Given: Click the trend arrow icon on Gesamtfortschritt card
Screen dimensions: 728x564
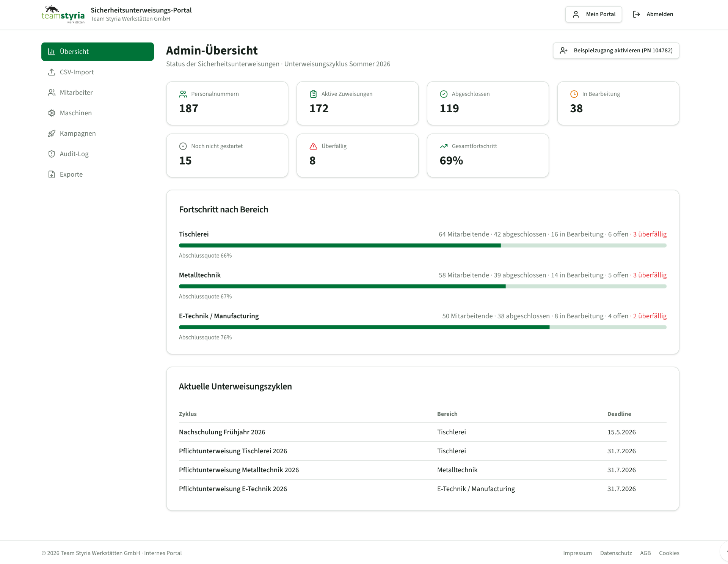Looking at the screenshot, I should 444,146.
